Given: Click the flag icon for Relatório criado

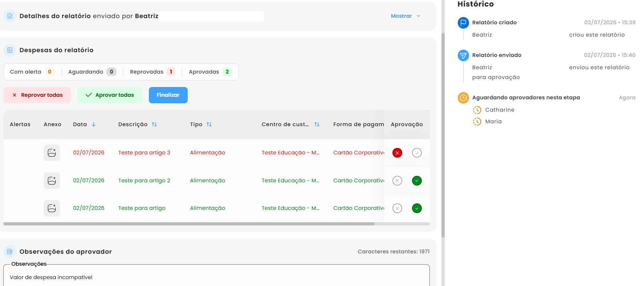Looking at the screenshot, I should point(463,23).
